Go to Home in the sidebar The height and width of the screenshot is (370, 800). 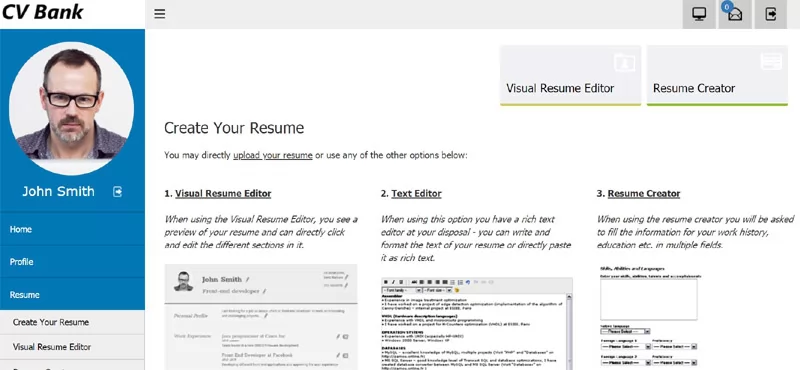(72, 229)
